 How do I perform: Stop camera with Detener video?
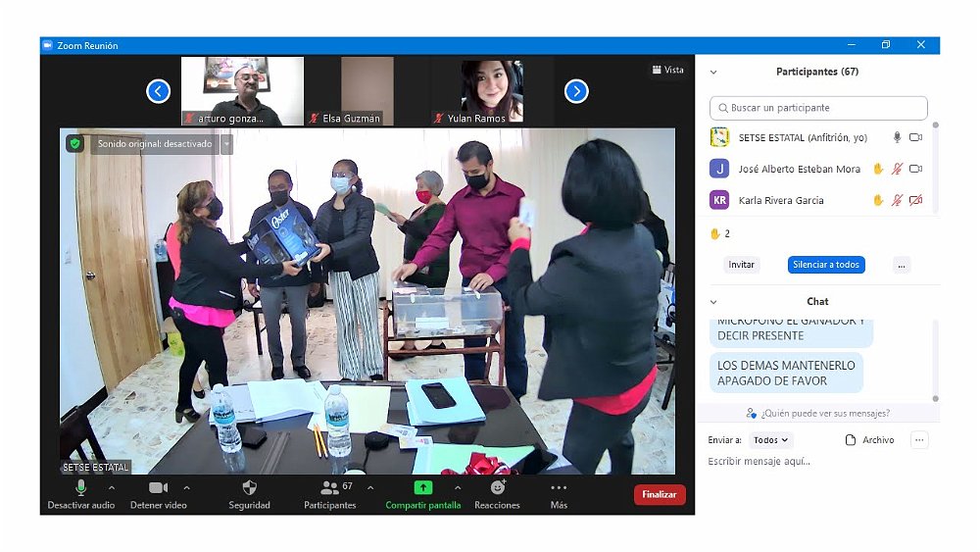click(158, 488)
